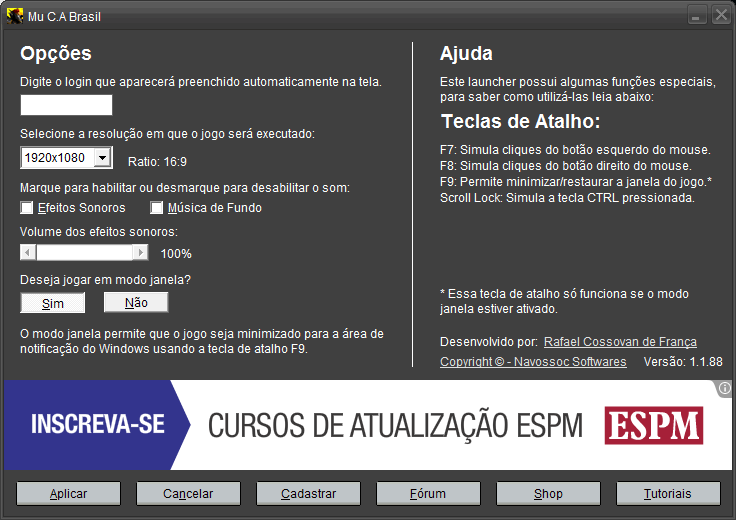
Task: Open the Fórum button
Action: [x=428, y=494]
